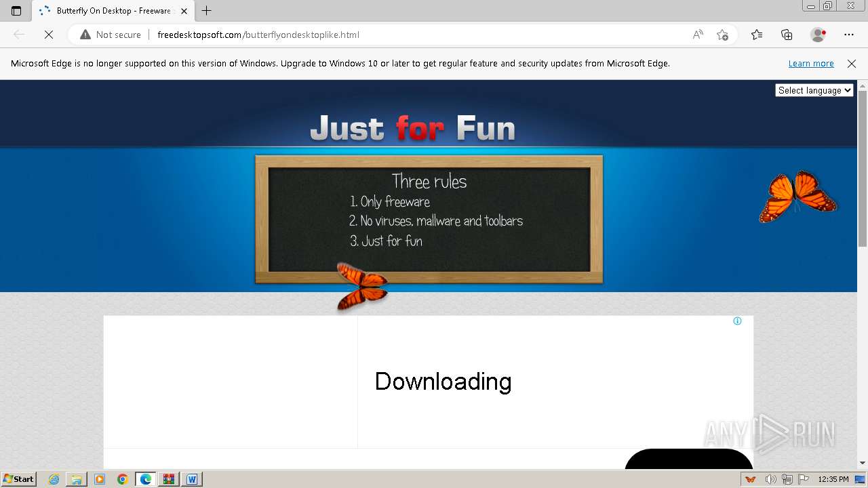868x488 pixels.
Task: Show desktop via taskbar corner button
Action: (x=860, y=479)
